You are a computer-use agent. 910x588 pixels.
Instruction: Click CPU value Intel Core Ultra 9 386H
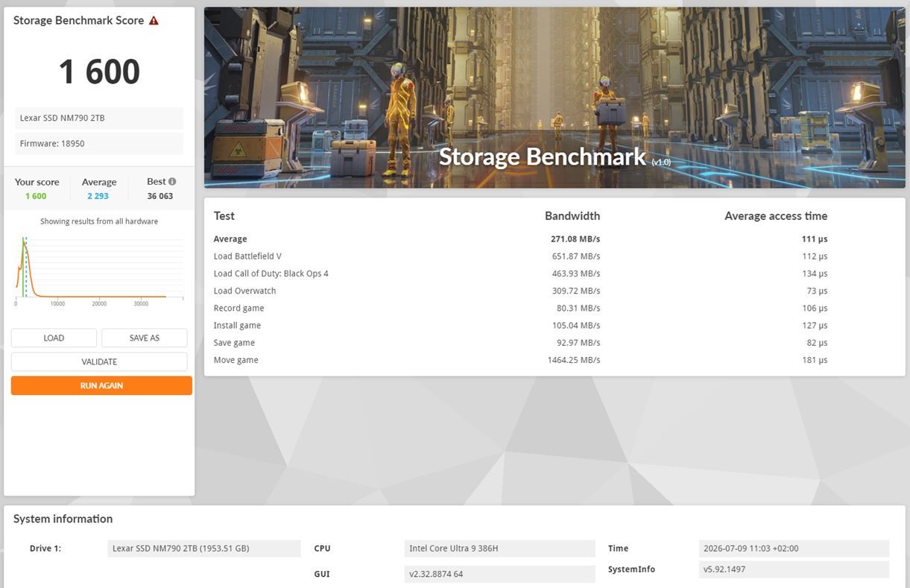499,549
